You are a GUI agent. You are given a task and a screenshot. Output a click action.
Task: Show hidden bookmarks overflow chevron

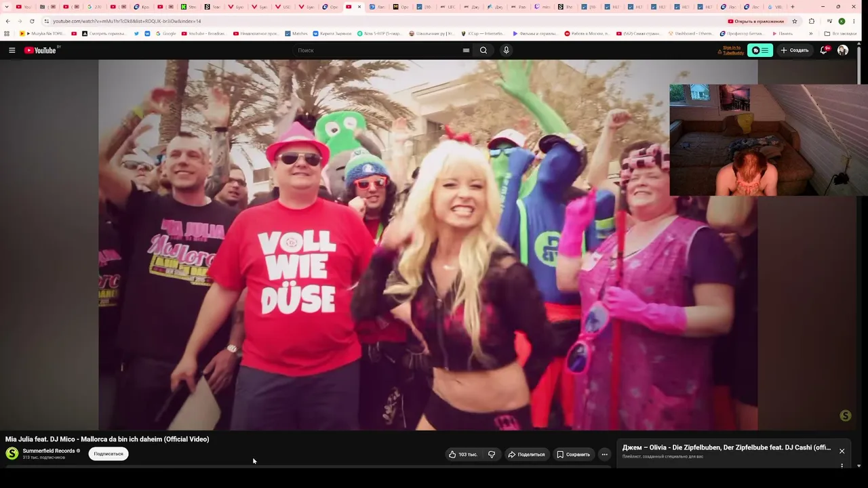click(x=811, y=33)
